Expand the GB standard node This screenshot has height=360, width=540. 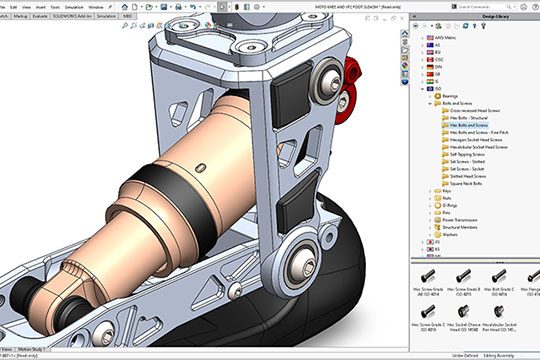point(423,74)
